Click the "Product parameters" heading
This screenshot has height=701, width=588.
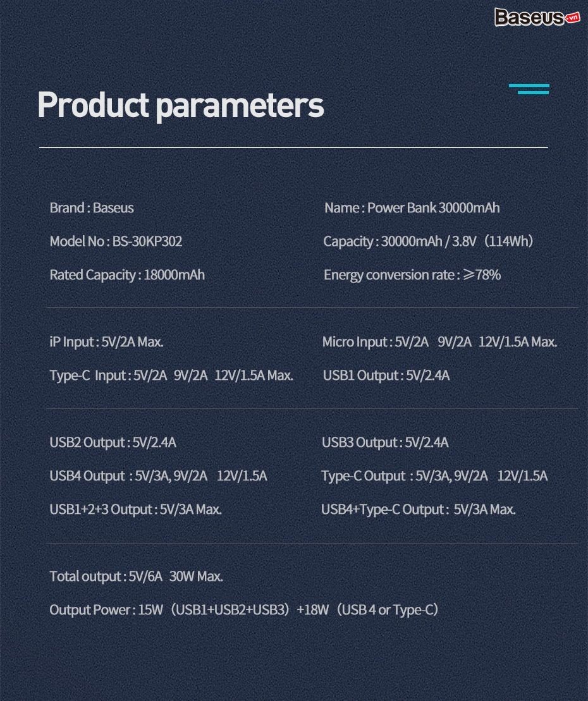181,105
